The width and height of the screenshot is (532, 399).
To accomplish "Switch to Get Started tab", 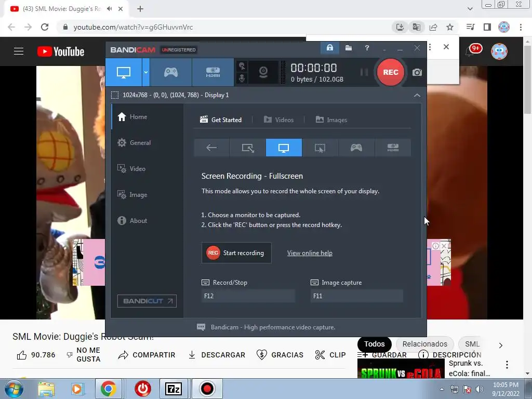I will tap(221, 120).
